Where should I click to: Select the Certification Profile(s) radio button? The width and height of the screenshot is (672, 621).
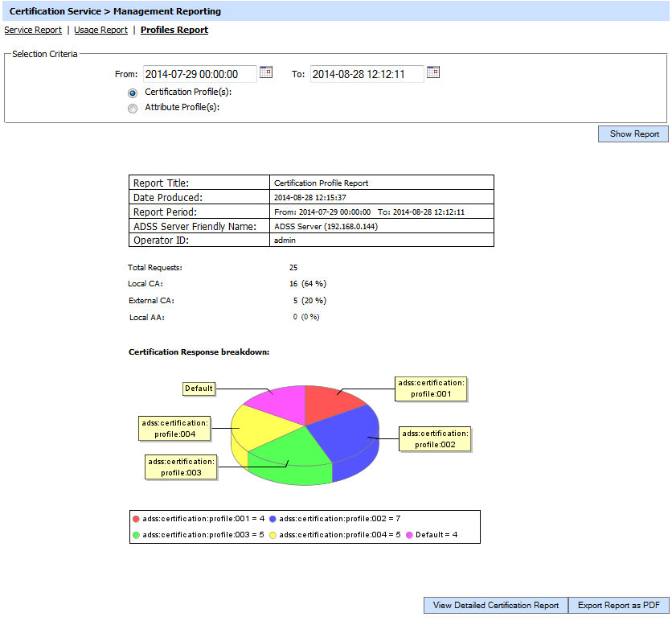[x=133, y=93]
